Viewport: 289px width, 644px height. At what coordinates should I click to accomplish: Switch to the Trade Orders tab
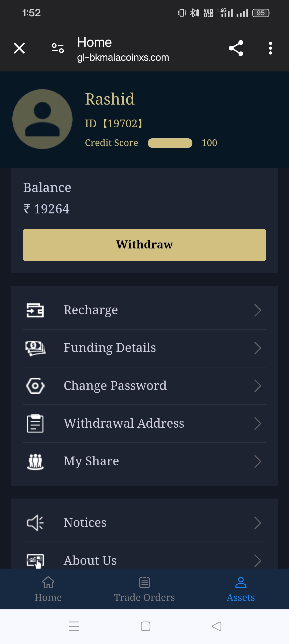pyautogui.click(x=144, y=589)
